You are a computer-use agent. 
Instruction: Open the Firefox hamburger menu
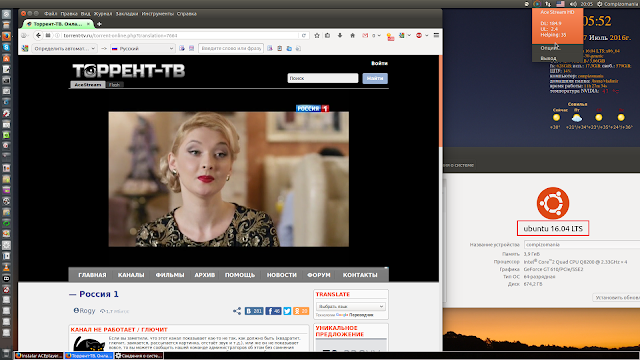click(436, 36)
